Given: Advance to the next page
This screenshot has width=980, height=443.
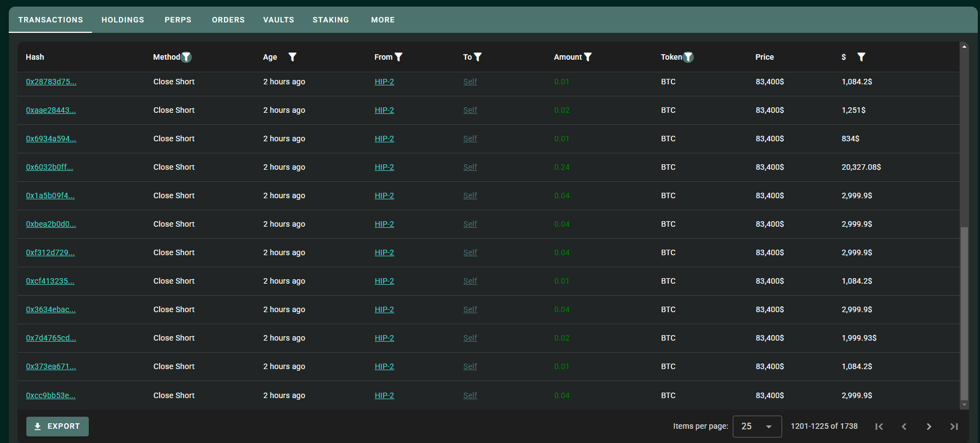Looking at the screenshot, I should tap(929, 427).
